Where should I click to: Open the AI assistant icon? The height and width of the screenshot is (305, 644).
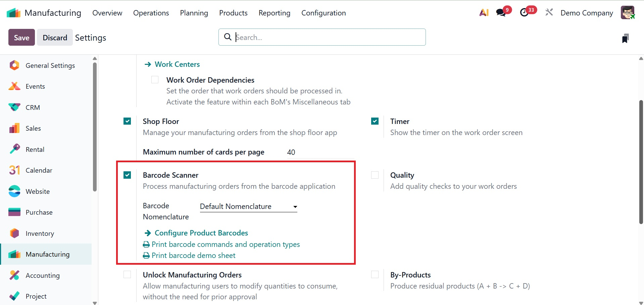pyautogui.click(x=484, y=13)
